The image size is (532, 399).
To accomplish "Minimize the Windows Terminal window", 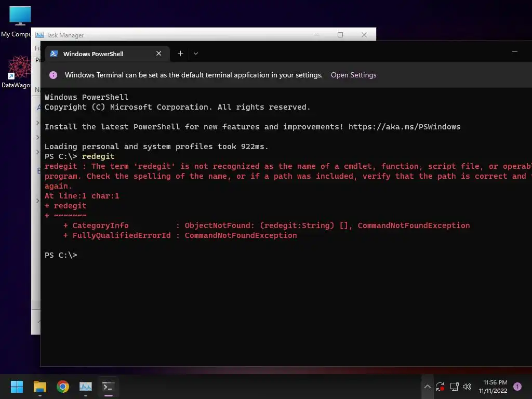I will pos(515,51).
